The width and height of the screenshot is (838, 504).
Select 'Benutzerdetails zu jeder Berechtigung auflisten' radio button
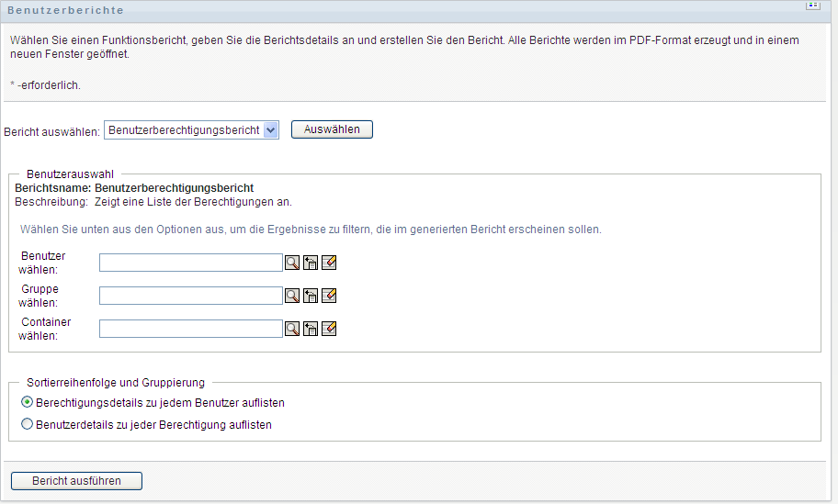[x=27, y=425]
